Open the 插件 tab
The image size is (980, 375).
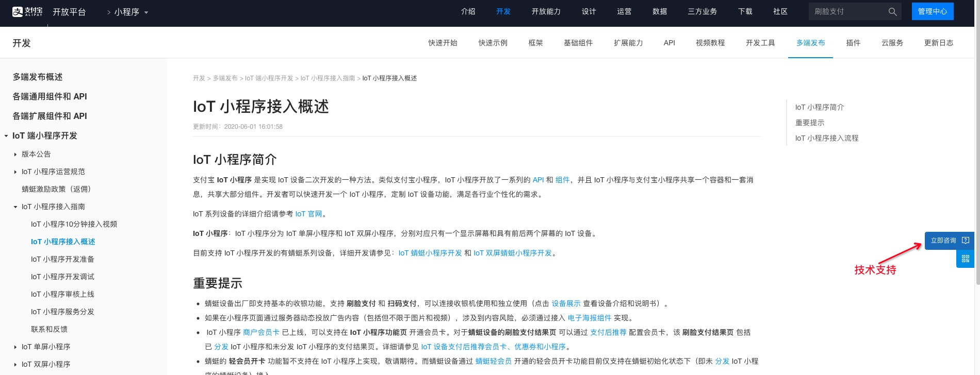[854, 43]
